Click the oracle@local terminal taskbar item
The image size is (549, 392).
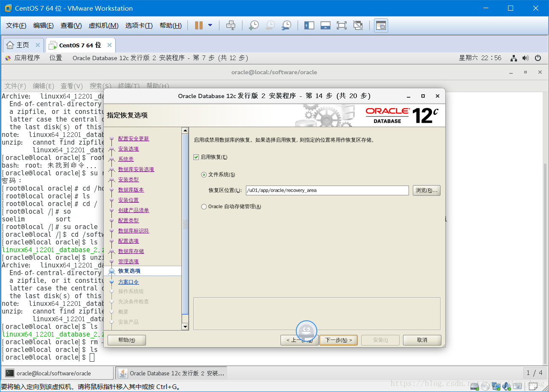(x=58, y=373)
